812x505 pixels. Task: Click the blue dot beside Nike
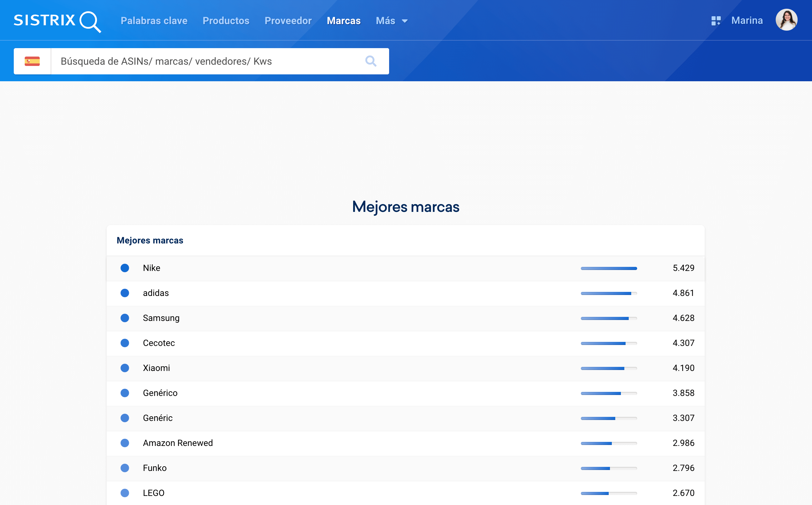click(125, 268)
